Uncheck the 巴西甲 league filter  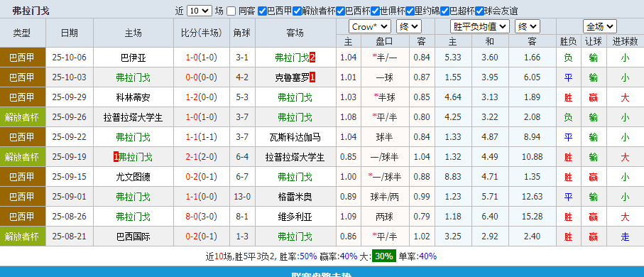[x=263, y=11]
